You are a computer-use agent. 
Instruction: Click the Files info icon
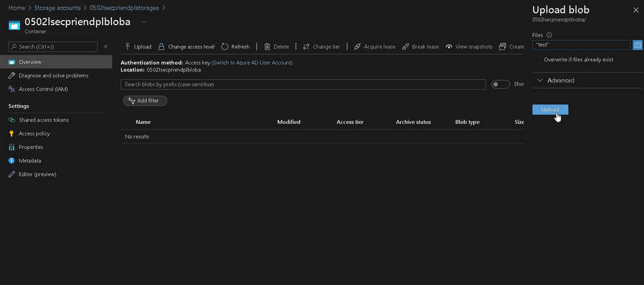coord(549,35)
